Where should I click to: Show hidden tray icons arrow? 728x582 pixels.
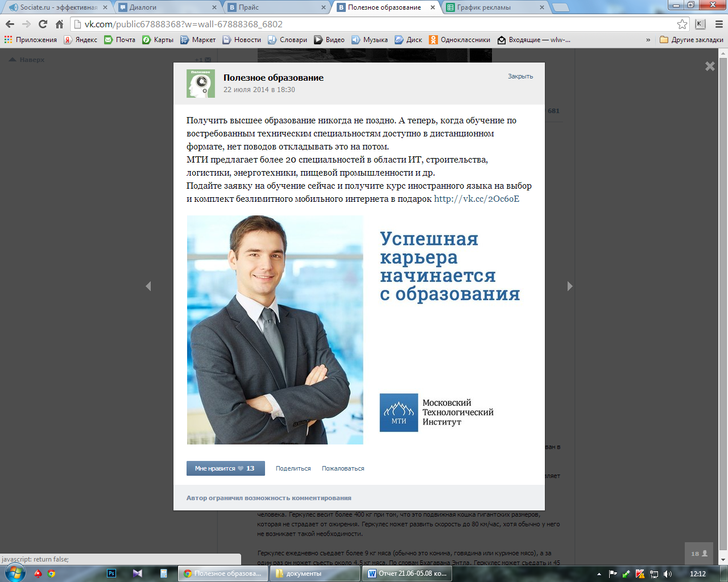(599, 574)
